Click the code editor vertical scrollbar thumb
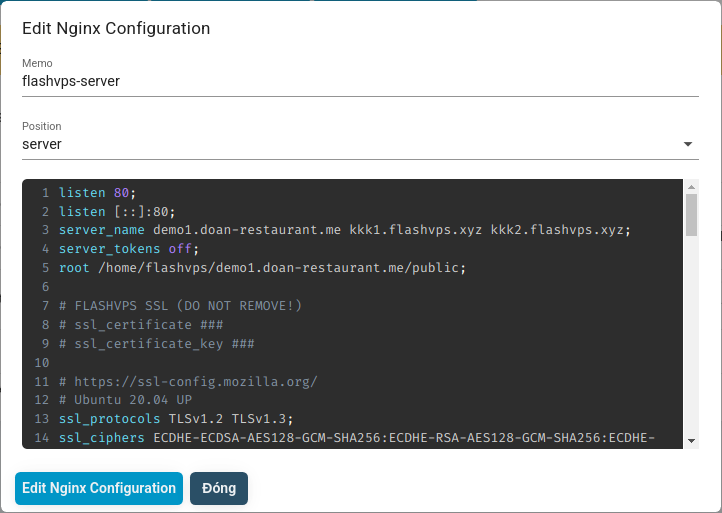Screen dimensions: 722x513 [x=691, y=215]
